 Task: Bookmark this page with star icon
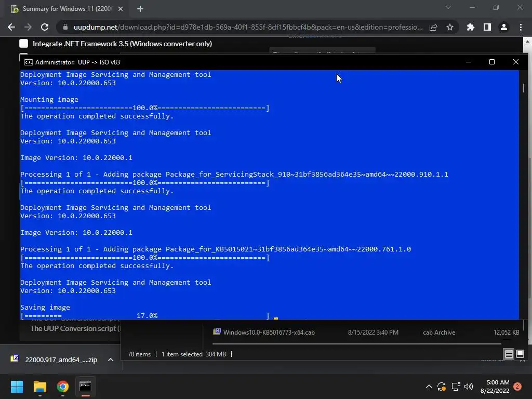[450, 27]
